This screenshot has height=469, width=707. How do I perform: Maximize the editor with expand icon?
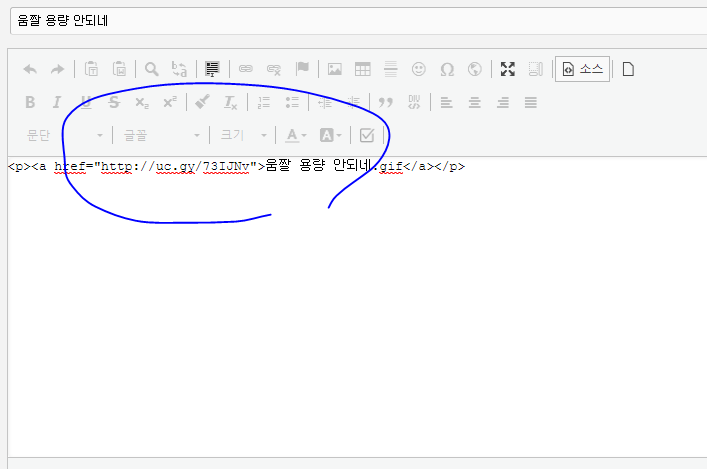pyautogui.click(x=508, y=69)
